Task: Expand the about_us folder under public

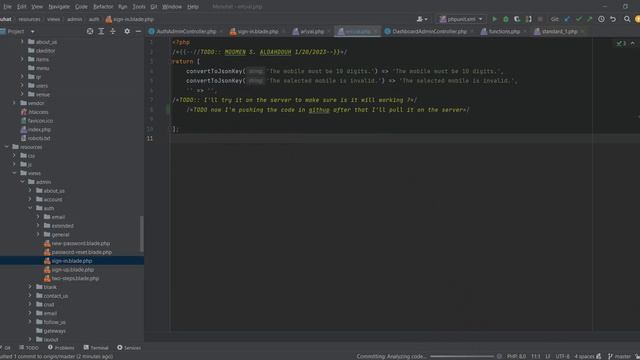Action: (x=22, y=42)
